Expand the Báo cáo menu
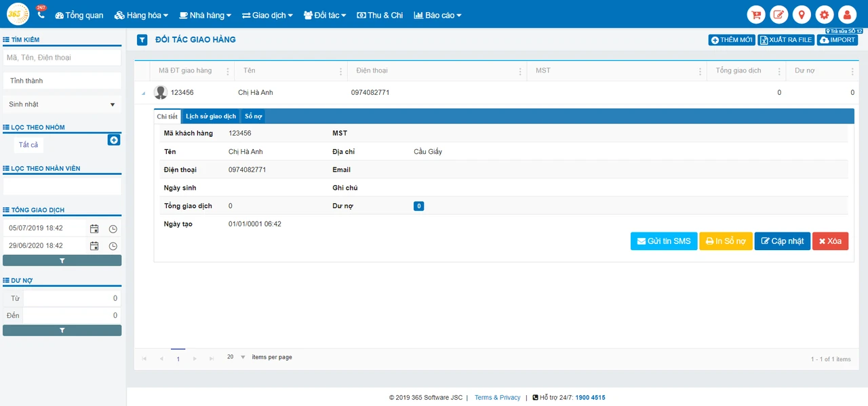The width and height of the screenshot is (868, 406). point(437,15)
